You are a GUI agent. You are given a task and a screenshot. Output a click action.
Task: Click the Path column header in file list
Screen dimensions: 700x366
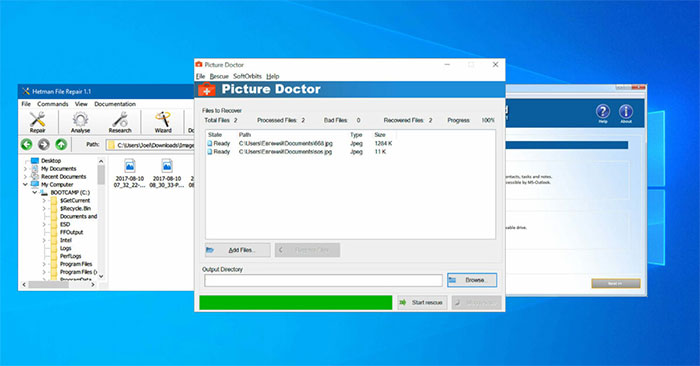click(245, 135)
